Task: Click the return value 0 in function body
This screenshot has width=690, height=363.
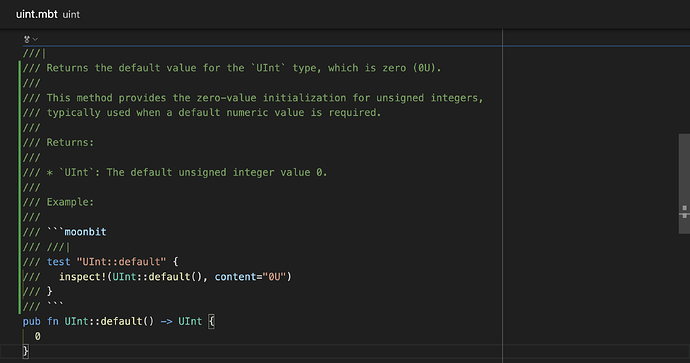Action: [x=37, y=336]
